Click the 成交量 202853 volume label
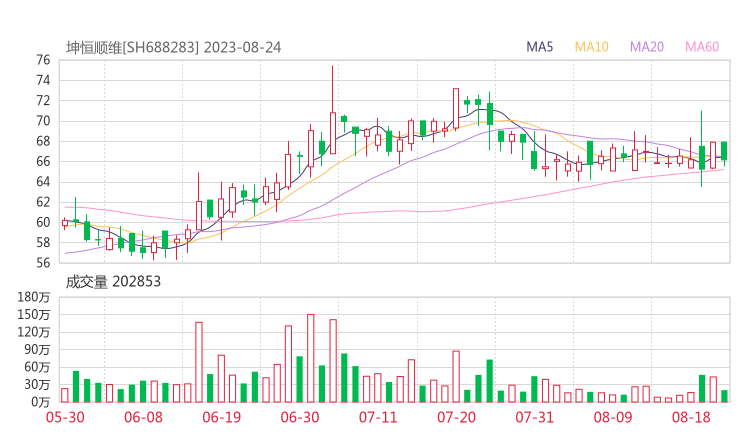 point(113,282)
